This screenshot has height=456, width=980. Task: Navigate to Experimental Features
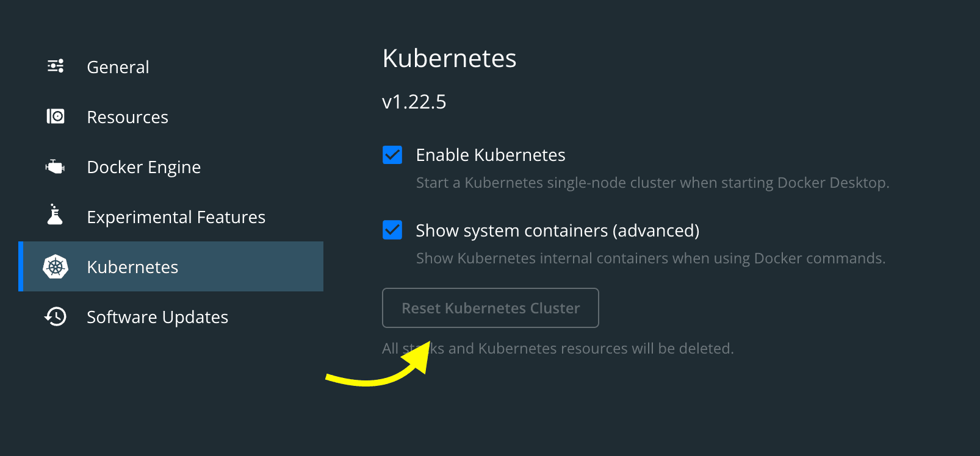click(176, 216)
